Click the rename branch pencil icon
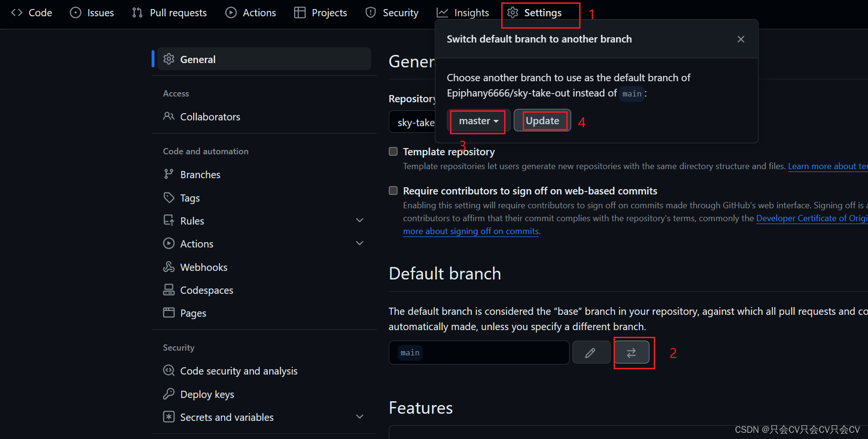This screenshot has height=439, width=868. click(x=591, y=353)
